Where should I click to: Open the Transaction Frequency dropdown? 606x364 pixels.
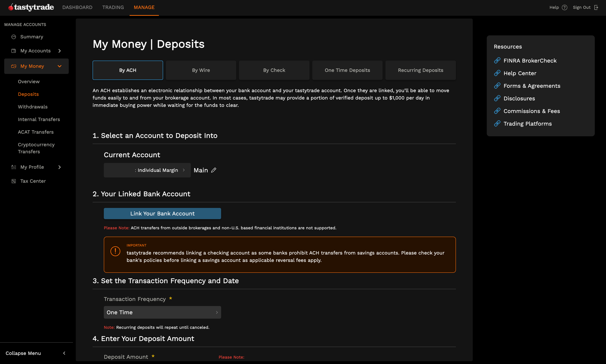click(162, 312)
